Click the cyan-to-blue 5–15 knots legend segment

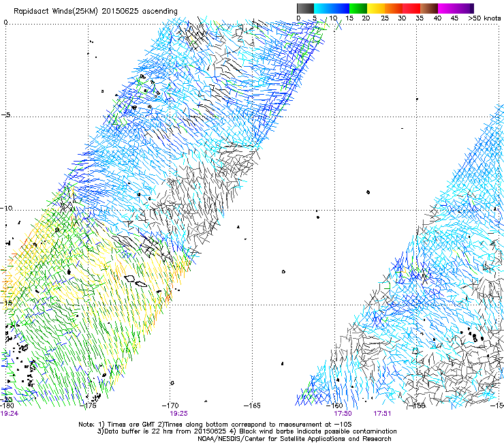pos(332,8)
